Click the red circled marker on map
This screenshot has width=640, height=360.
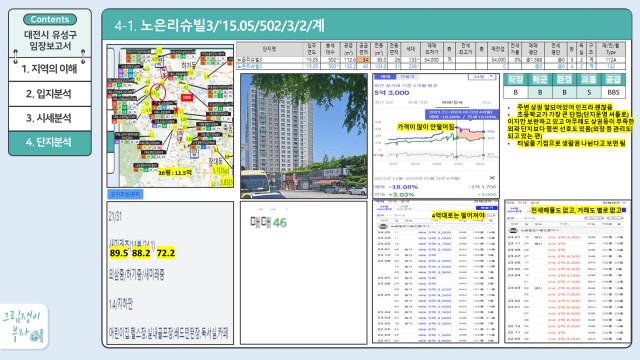click(x=158, y=93)
